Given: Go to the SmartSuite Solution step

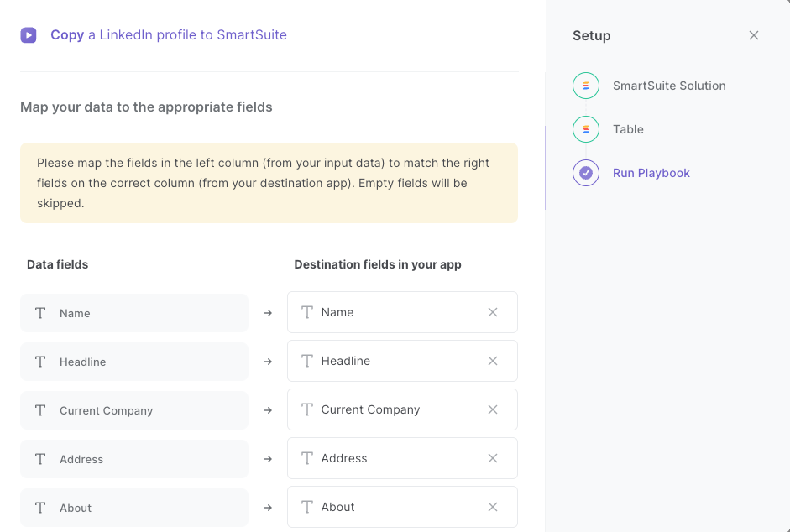Looking at the screenshot, I should pos(669,86).
